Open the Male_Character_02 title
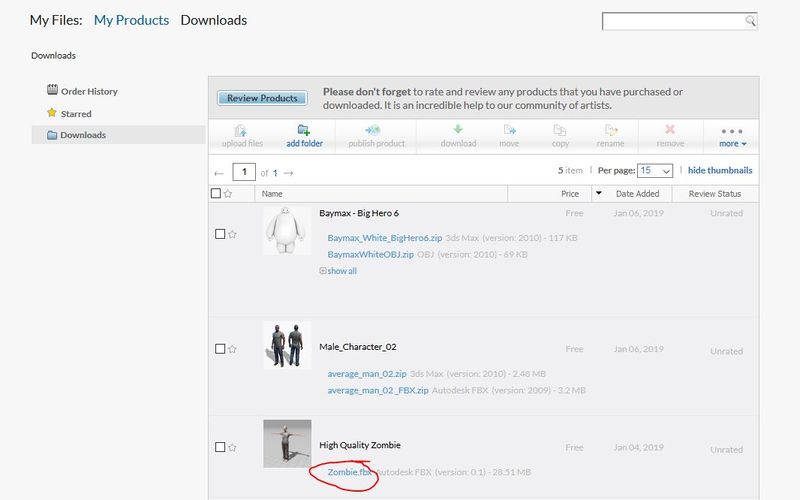800x500 pixels. point(358,347)
